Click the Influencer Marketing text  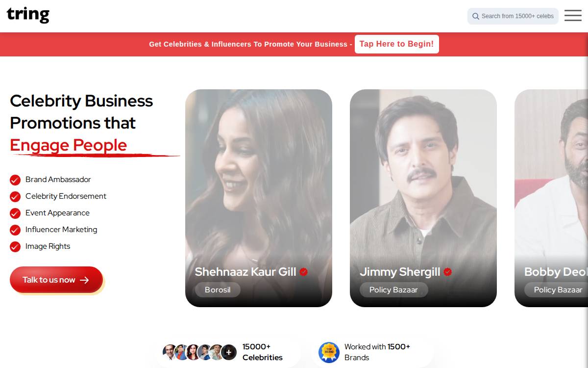click(x=61, y=230)
